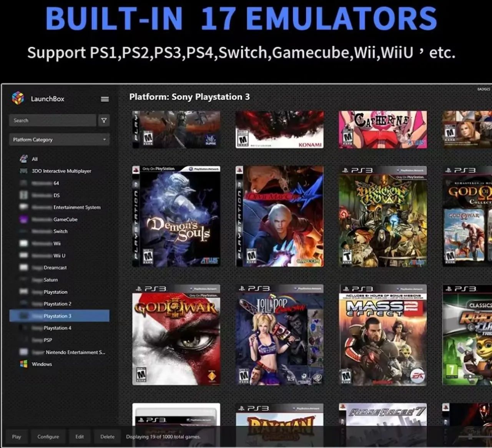
Task: Click the DS platform icon
Action: (x=24, y=195)
